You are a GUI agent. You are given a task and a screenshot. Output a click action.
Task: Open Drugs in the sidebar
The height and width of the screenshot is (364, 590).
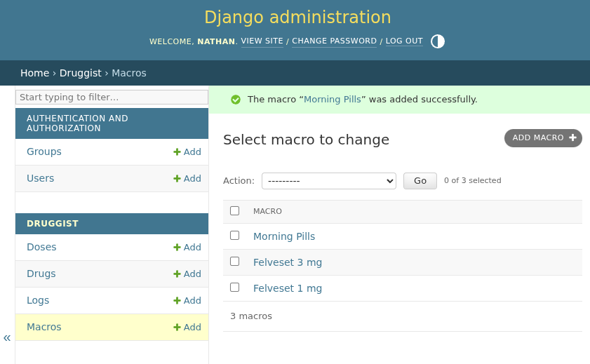[41, 274]
